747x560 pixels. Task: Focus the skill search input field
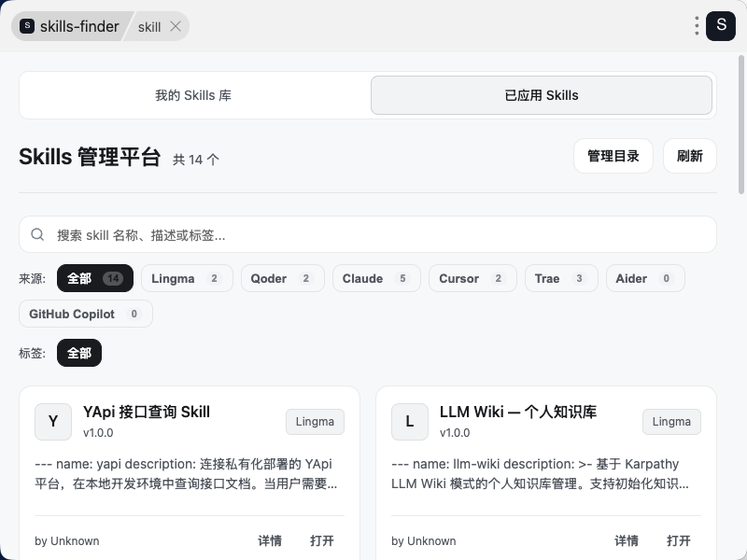[x=368, y=234]
